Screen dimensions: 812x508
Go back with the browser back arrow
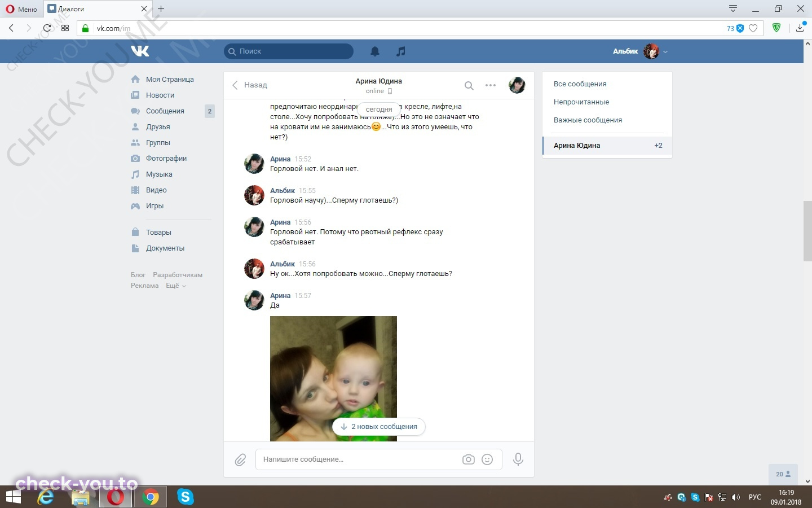coord(11,28)
